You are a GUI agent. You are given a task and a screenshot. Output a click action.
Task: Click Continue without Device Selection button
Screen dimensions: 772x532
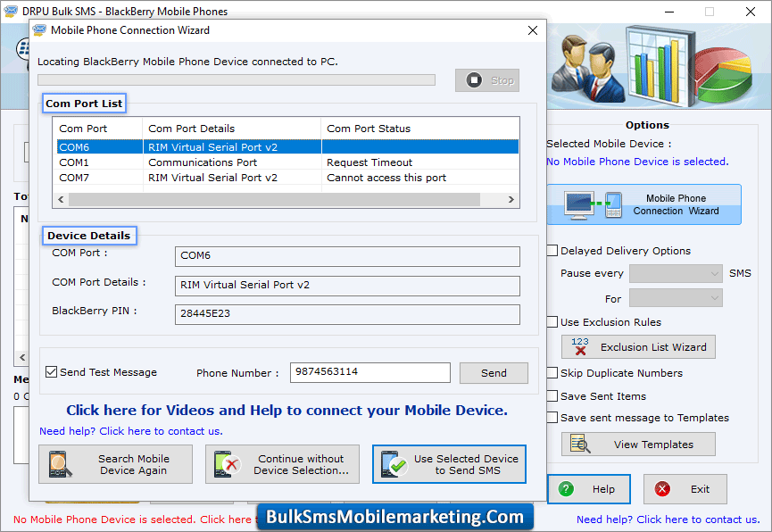pos(283,464)
